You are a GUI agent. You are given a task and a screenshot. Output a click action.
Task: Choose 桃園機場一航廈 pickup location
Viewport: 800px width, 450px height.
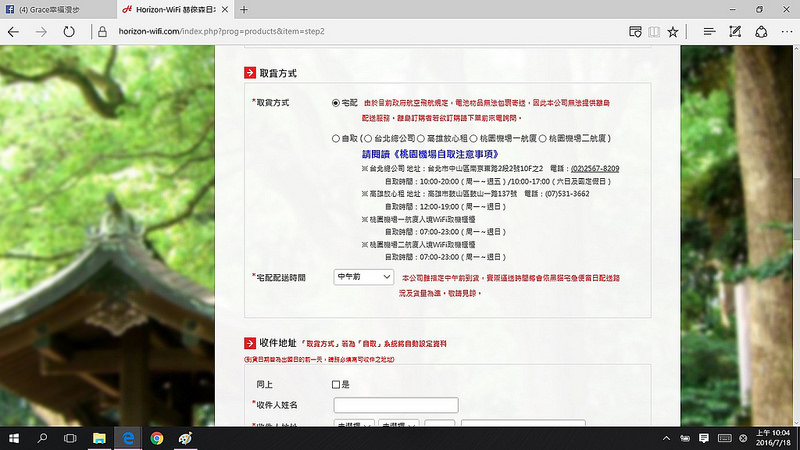pyautogui.click(x=473, y=138)
